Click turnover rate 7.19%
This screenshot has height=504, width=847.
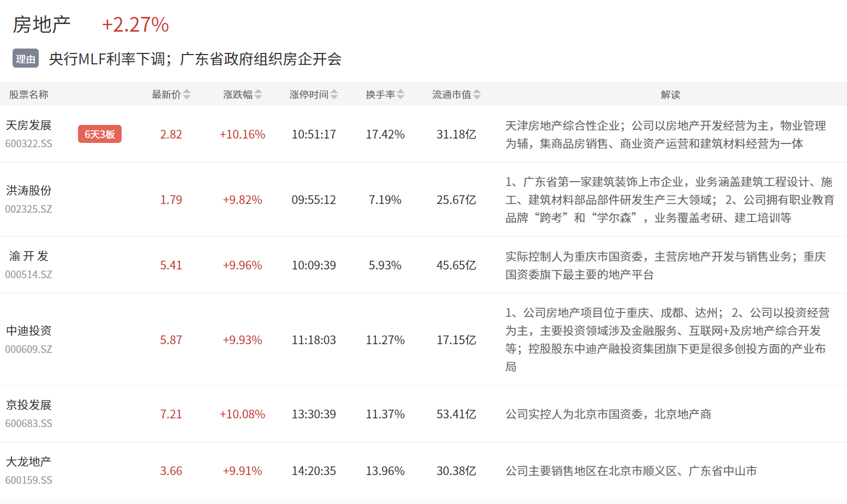coord(385,200)
